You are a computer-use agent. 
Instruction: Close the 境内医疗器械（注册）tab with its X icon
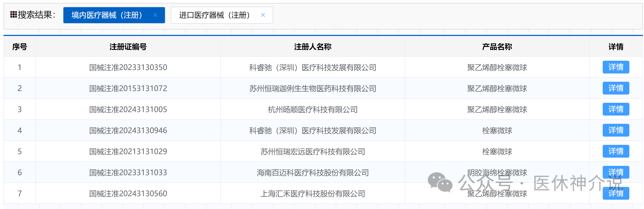(x=155, y=15)
